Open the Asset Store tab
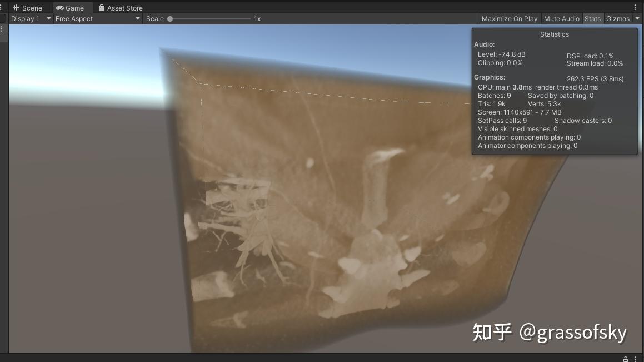Image resolution: width=644 pixels, height=362 pixels. coord(119,8)
